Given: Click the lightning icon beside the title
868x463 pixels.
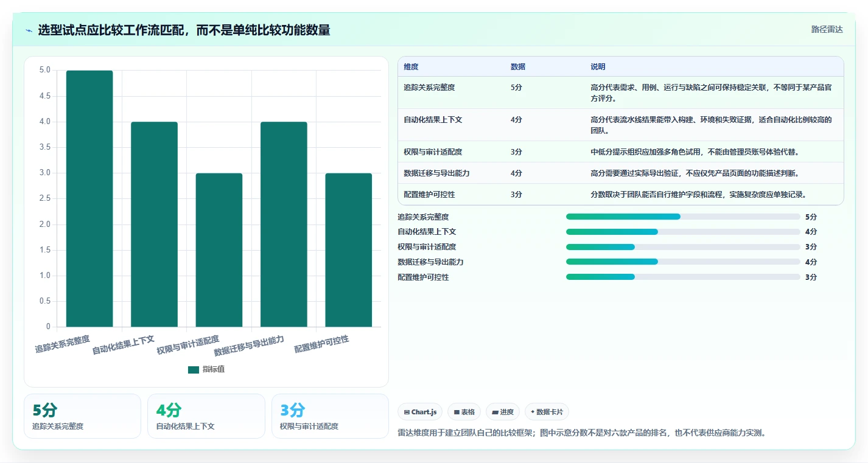Looking at the screenshot, I should tap(29, 30).
